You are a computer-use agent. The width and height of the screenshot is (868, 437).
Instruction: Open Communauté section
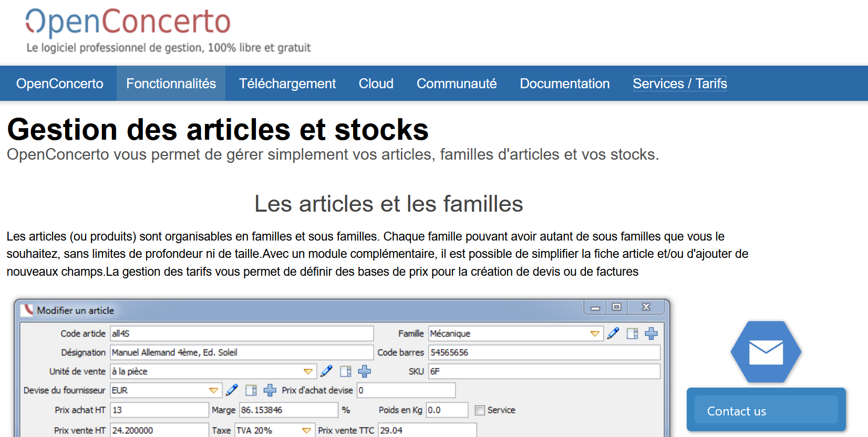point(457,84)
